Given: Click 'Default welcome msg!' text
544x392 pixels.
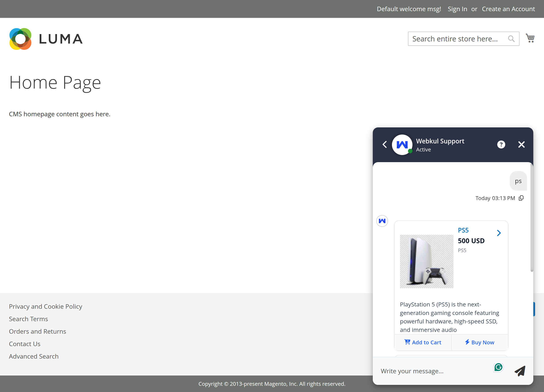Looking at the screenshot, I should pyautogui.click(x=409, y=9).
